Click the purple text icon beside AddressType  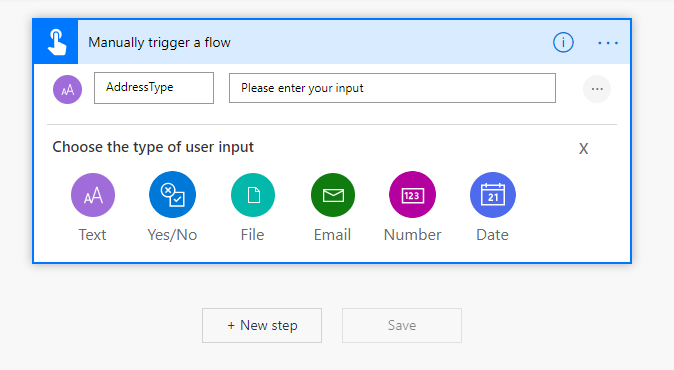[67, 89]
